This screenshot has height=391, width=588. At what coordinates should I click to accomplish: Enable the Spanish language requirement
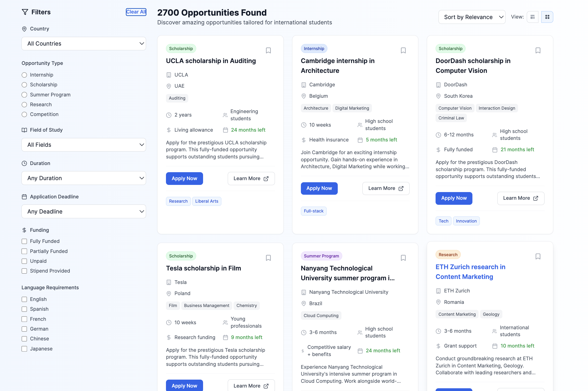(x=24, y=309)
